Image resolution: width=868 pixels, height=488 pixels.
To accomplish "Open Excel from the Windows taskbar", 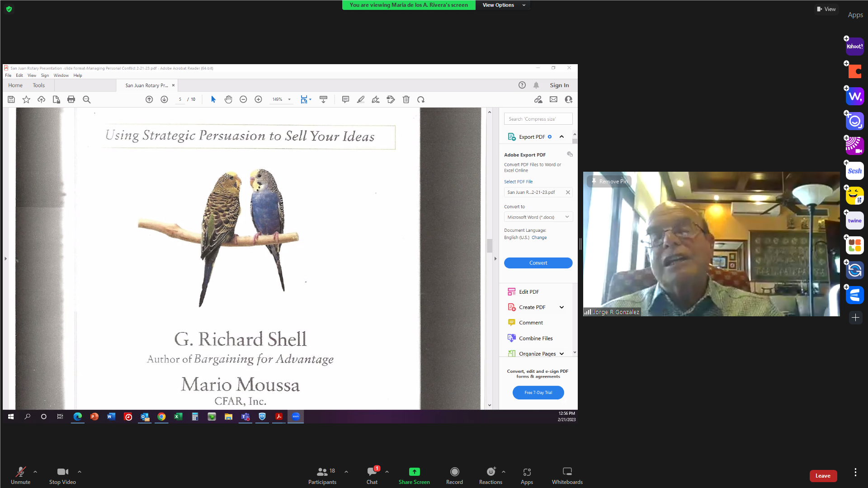I will coord(178,417).
